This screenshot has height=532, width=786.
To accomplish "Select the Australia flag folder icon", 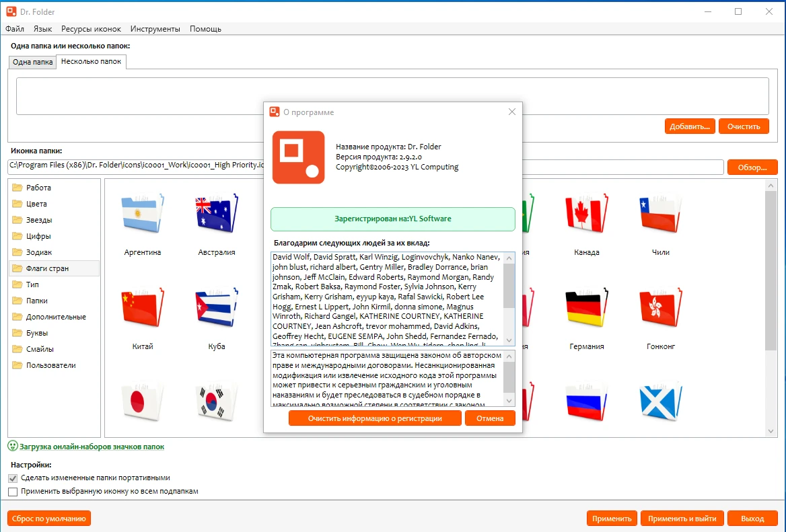I will click(x=217, y=214).
